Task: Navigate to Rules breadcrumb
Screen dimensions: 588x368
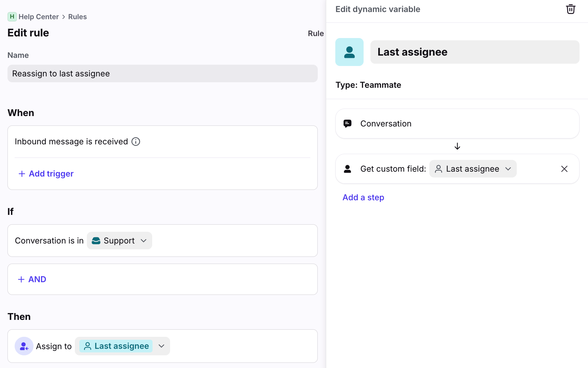Action: 77,17
